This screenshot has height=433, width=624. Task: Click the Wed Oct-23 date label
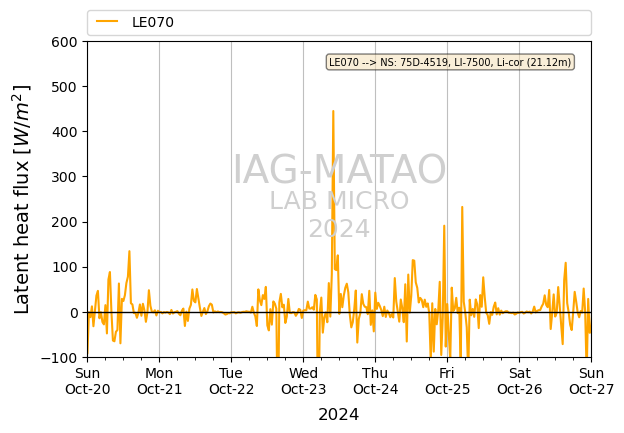(x=303, y=381)
